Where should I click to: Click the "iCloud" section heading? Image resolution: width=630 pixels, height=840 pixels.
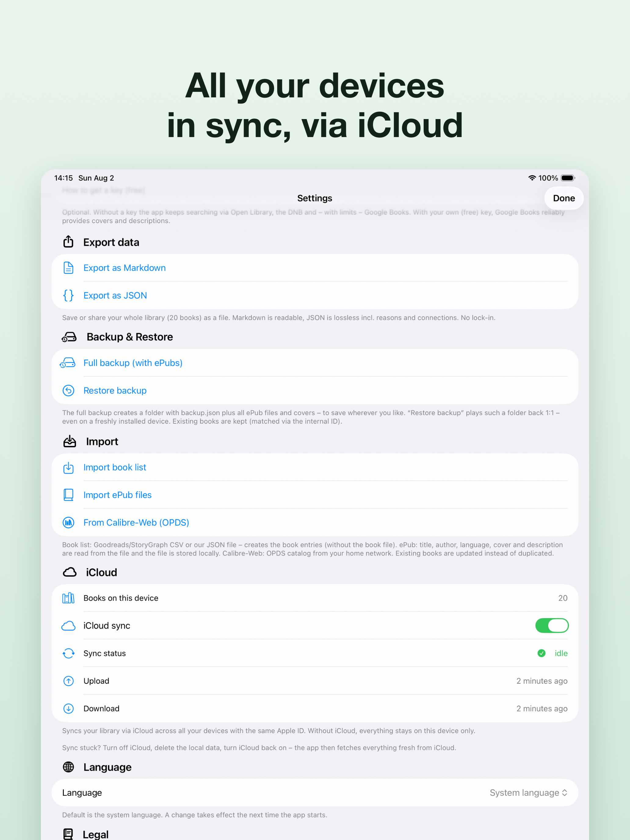101,572
